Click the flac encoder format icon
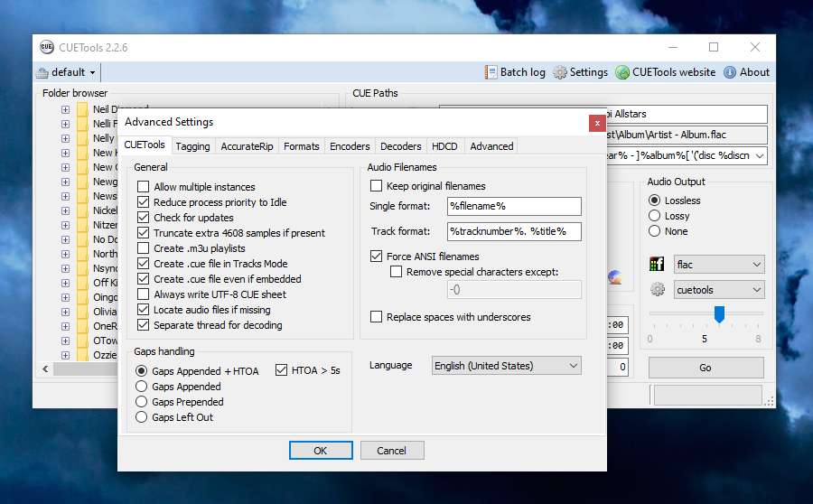The height and width of the screenshot is (504, 813). 657,265
